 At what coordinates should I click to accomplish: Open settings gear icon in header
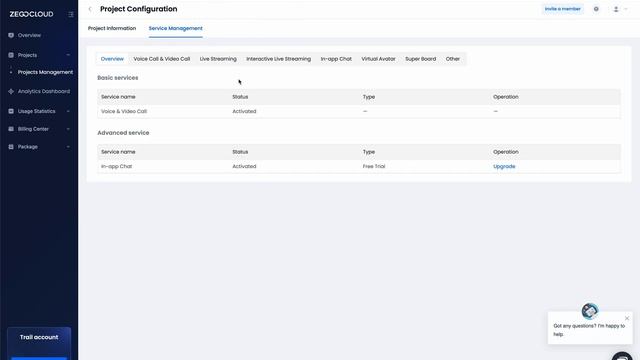tap(596, 9)
